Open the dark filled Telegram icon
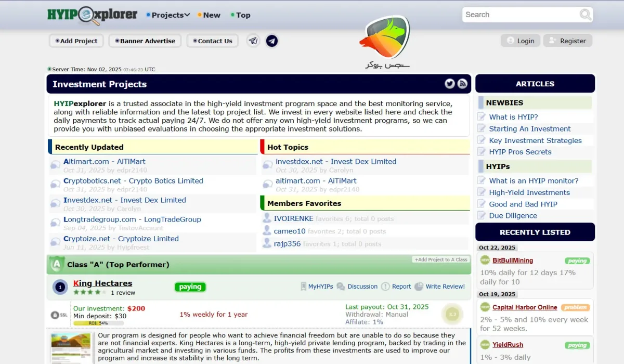Image resolution: width=624 pixels, height=364 pixels. [x=272, y=41]
